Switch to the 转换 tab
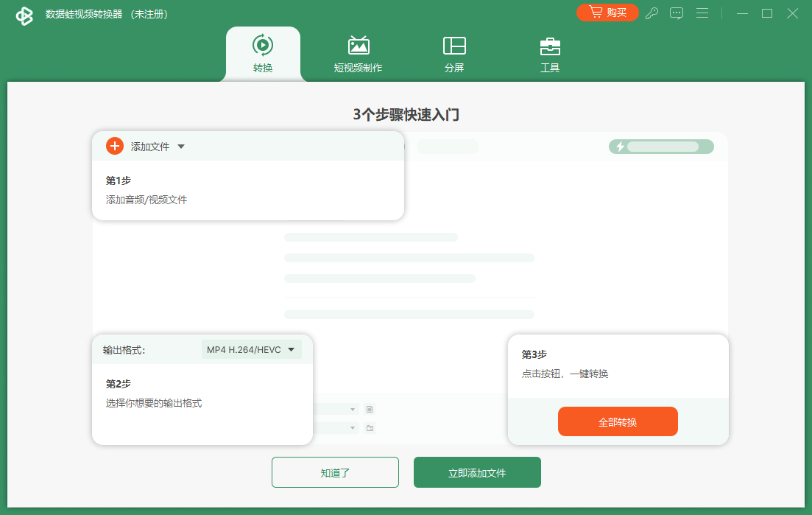 [263, 54]
